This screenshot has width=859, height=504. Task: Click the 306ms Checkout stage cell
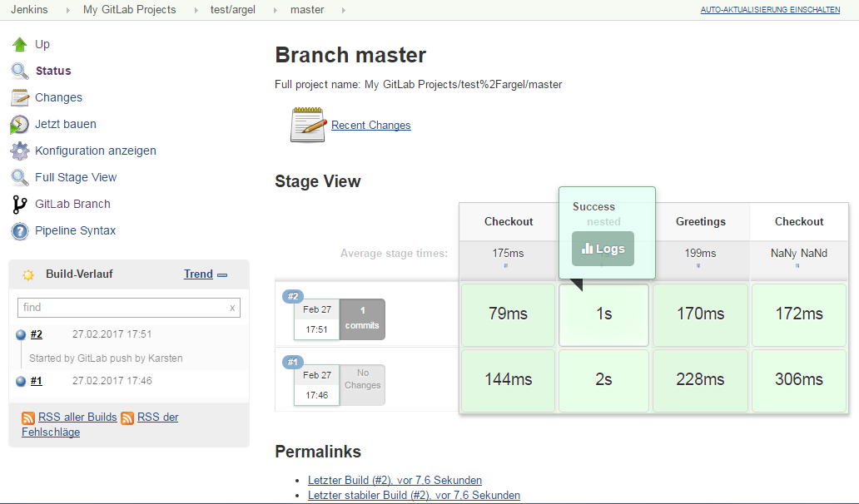(x=799, y=380)
